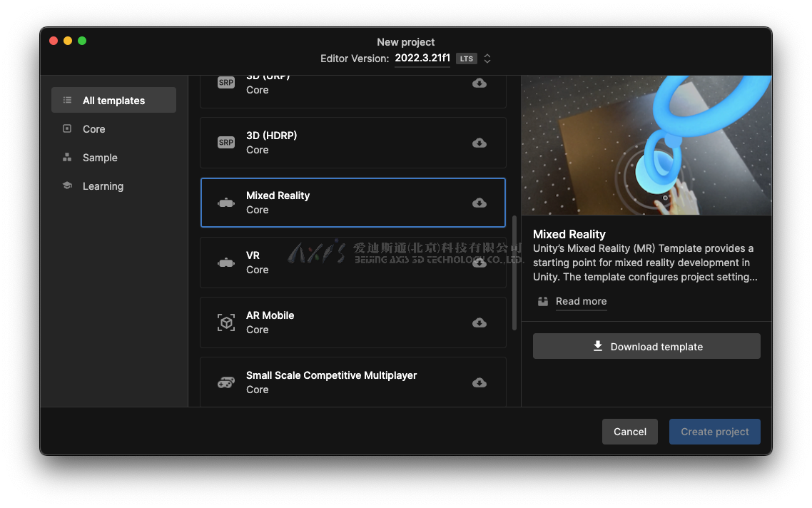The width and height of the screenshot is (812, 508).
Task: Click the download cloud icon for AR Mobile
Action: 479,322
